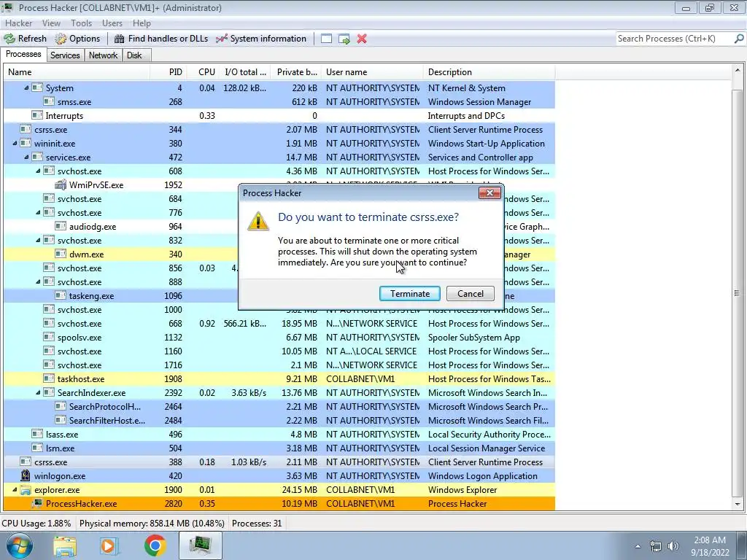Collapse the wininit.exe tree node

point(15,144)
